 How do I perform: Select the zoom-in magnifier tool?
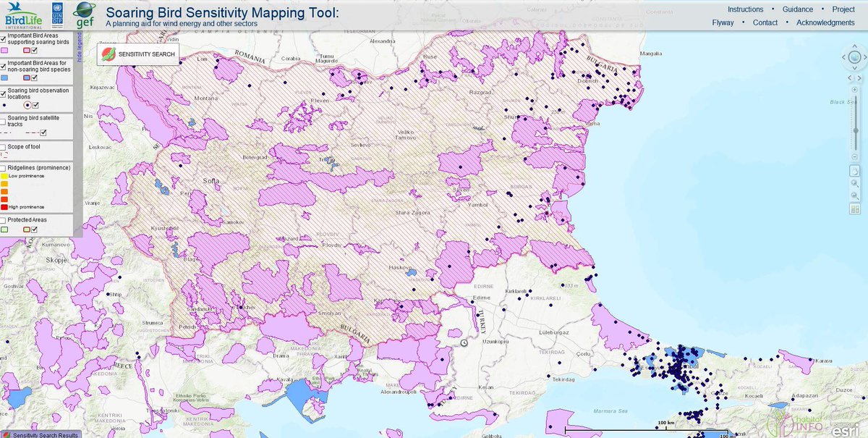(x=856, y=184)
